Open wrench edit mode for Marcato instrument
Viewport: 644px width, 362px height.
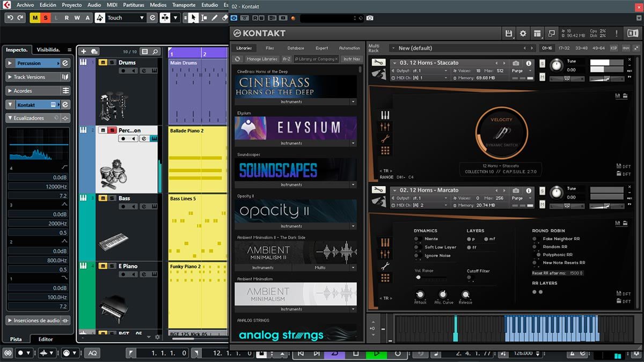click(378, 190)
